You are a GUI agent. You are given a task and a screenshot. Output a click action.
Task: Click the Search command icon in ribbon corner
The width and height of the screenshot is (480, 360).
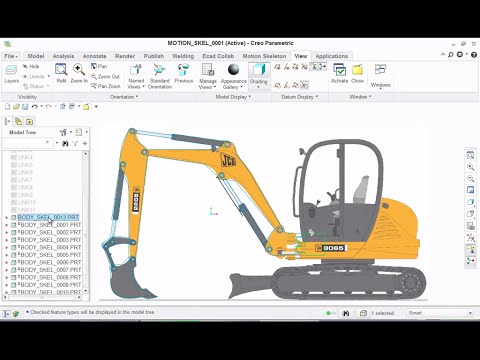[x=451, y=55]
